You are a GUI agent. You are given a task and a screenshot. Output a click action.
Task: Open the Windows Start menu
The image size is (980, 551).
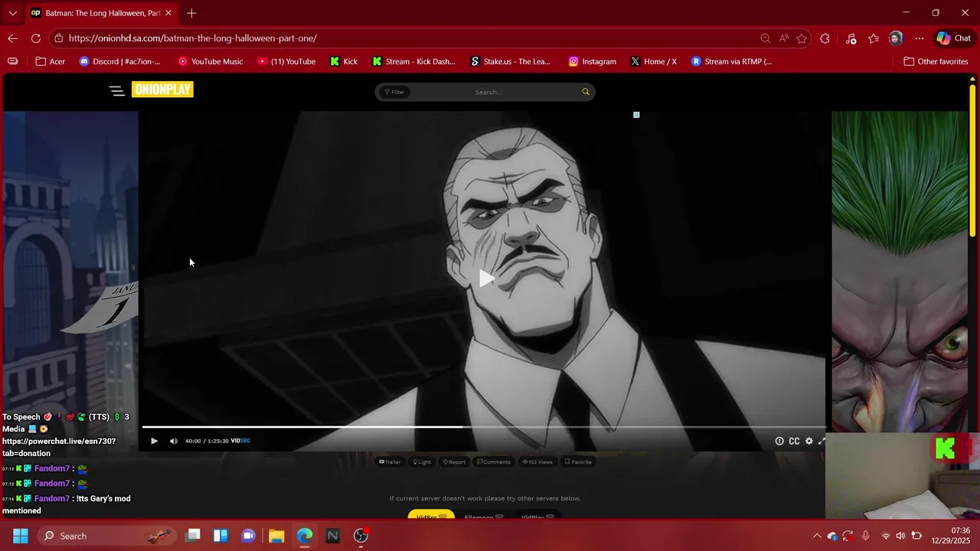pos(21,536)
